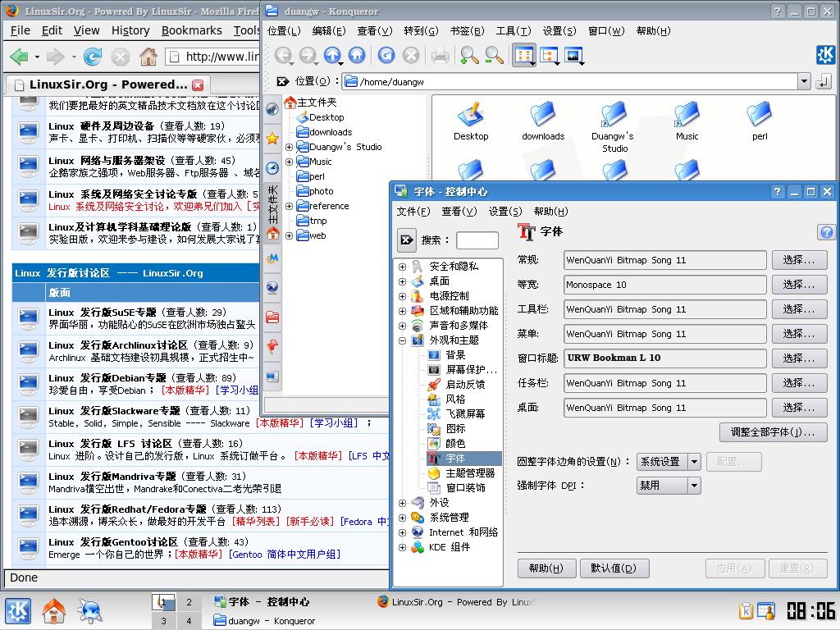Click the Konqueror home folder toolbar icon
Screen dimensions: 840x630
coord(357,55)
